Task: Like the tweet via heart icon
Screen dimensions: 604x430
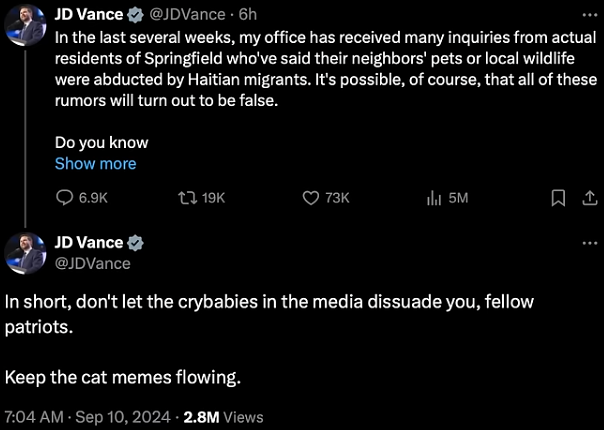Action: click(309, 198)
